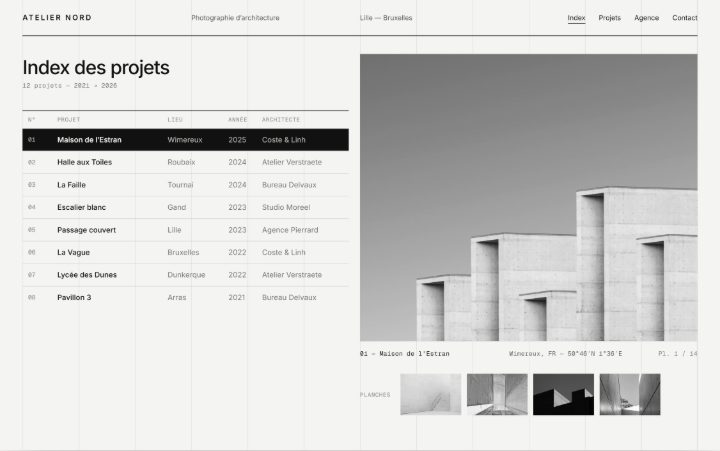Image resolution: width=720 pixels, height=451 pixels.
Task: Select the Pavillon 3 project
Action: coord(186,297)
